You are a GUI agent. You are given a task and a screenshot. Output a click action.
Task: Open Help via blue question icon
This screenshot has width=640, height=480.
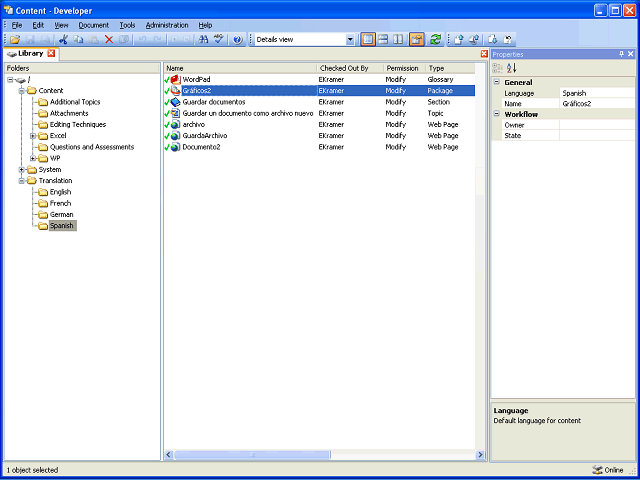click(238, 40)
